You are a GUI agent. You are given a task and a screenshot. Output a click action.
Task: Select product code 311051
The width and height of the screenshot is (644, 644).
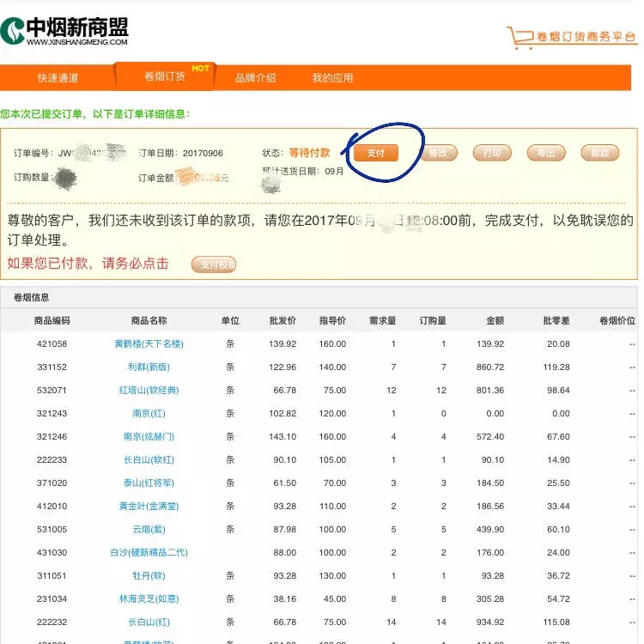pos(52,576)
